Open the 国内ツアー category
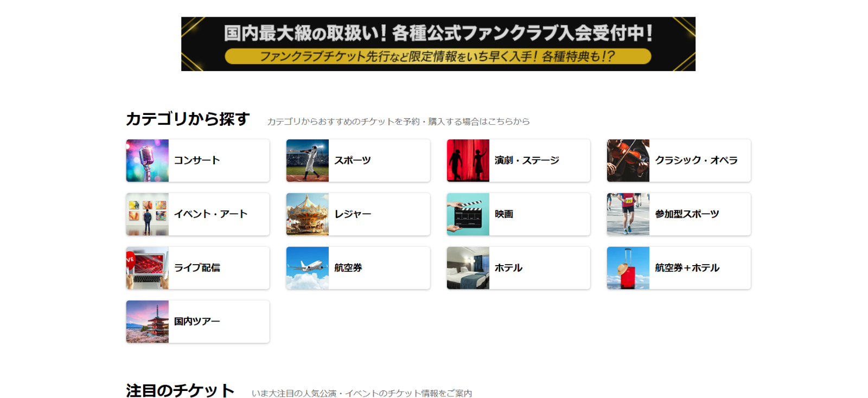 click(x=197, y=322)
